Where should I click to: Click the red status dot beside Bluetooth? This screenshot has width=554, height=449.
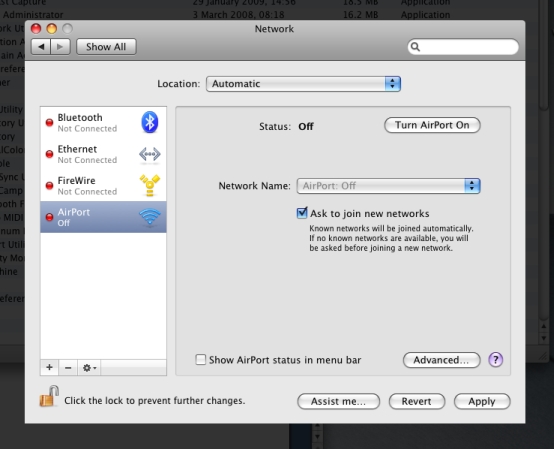click(49, 123)
